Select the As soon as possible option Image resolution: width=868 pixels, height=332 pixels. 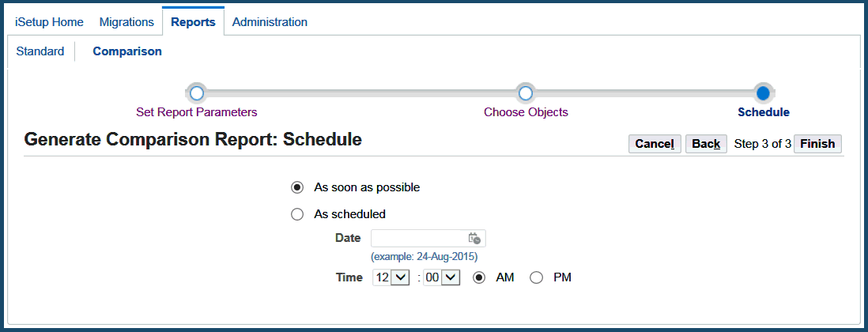point(297,187)
